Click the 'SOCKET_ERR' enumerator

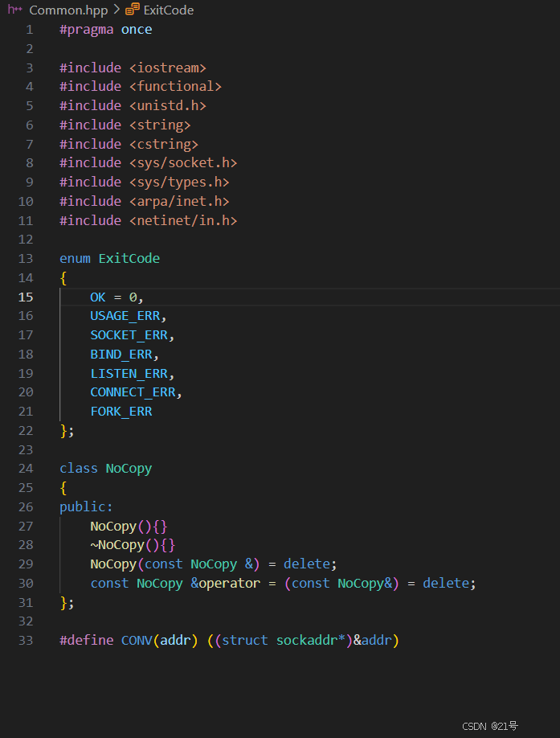[x=129, y=335]
